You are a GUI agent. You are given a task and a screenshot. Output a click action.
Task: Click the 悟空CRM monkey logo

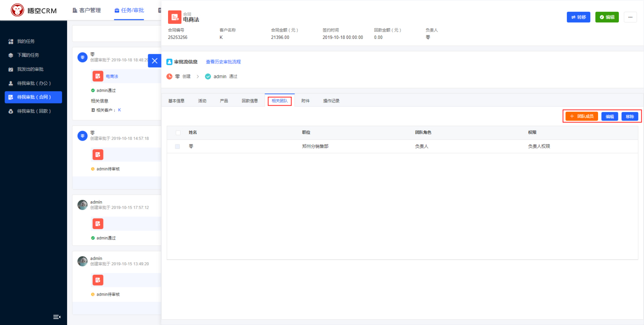(17, 10)
